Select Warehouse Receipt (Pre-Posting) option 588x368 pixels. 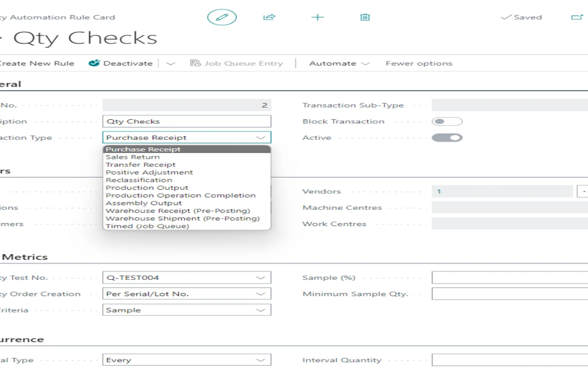pyautogui.click(x=187, y=211)
